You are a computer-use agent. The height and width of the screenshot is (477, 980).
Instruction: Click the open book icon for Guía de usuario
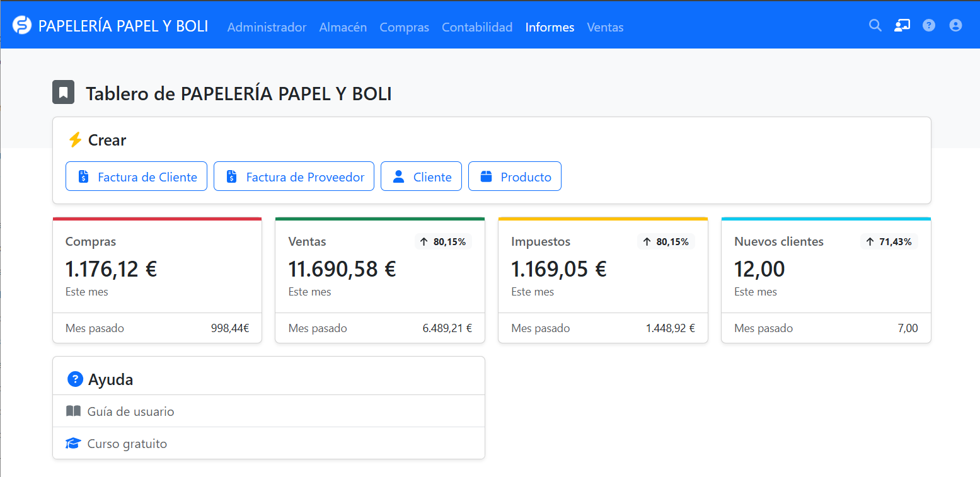[73, 411]
